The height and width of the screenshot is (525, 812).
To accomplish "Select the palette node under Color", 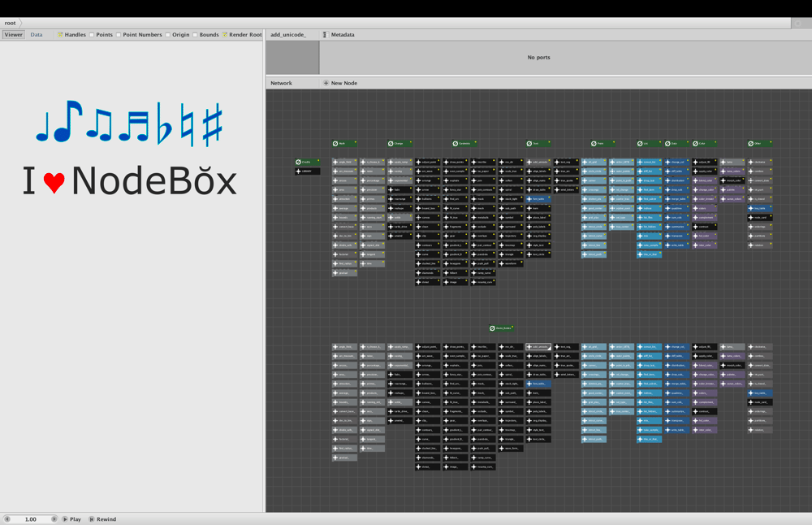I will tap(732, 189).
